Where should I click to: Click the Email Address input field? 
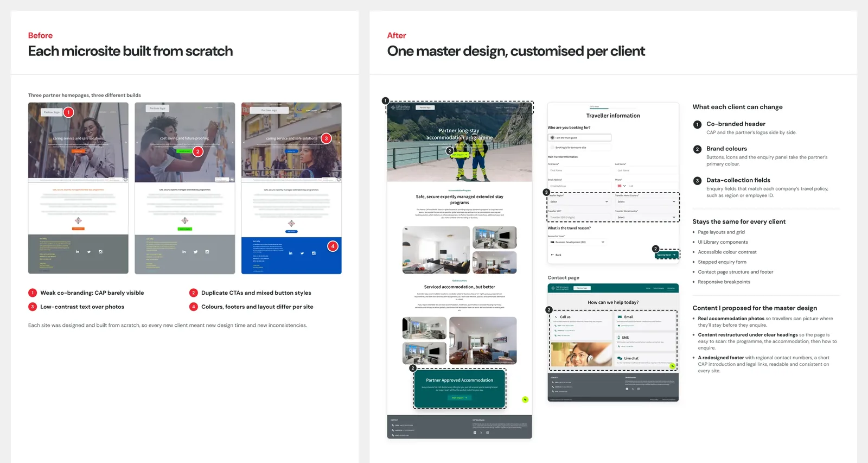point(579,186)
